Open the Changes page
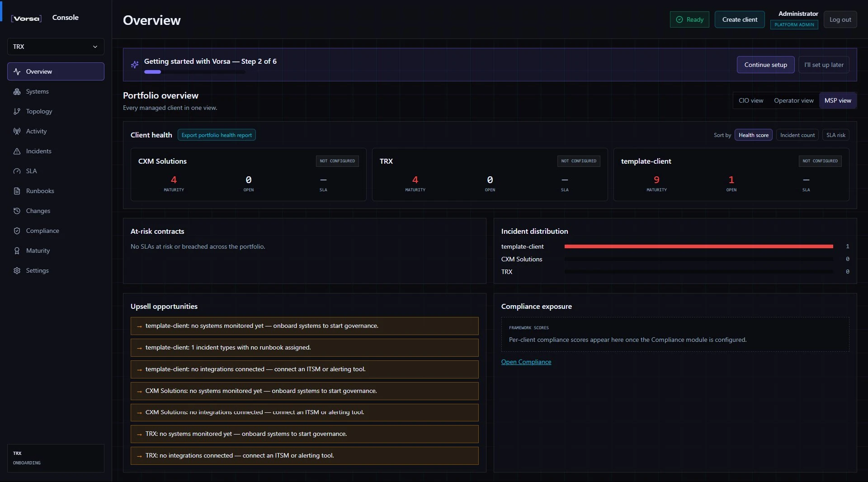 pos(56,211)
